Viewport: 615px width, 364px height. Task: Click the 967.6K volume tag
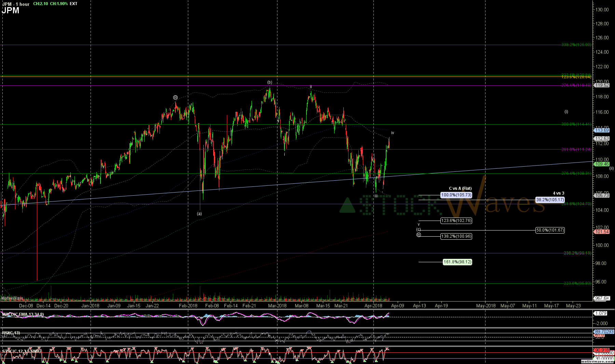click(602, 298)
